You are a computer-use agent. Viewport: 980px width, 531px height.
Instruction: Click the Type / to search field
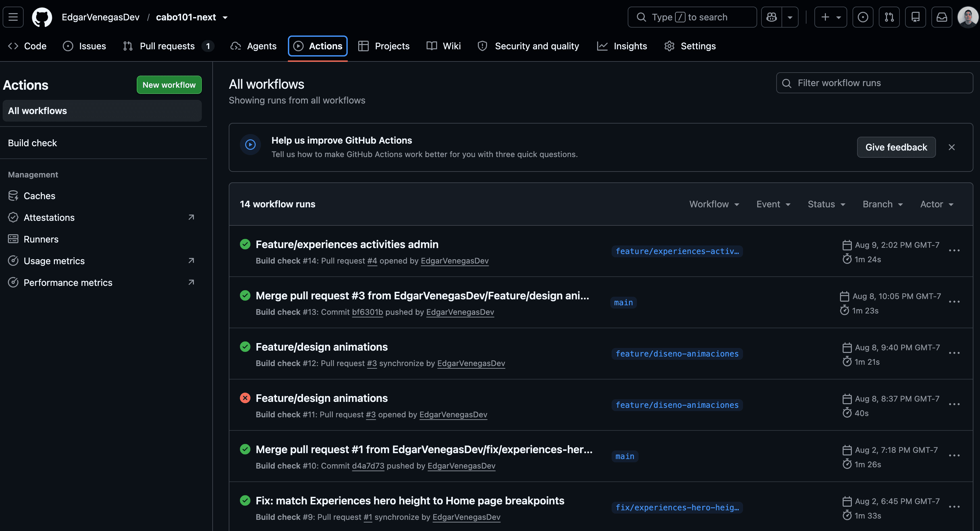692,17
